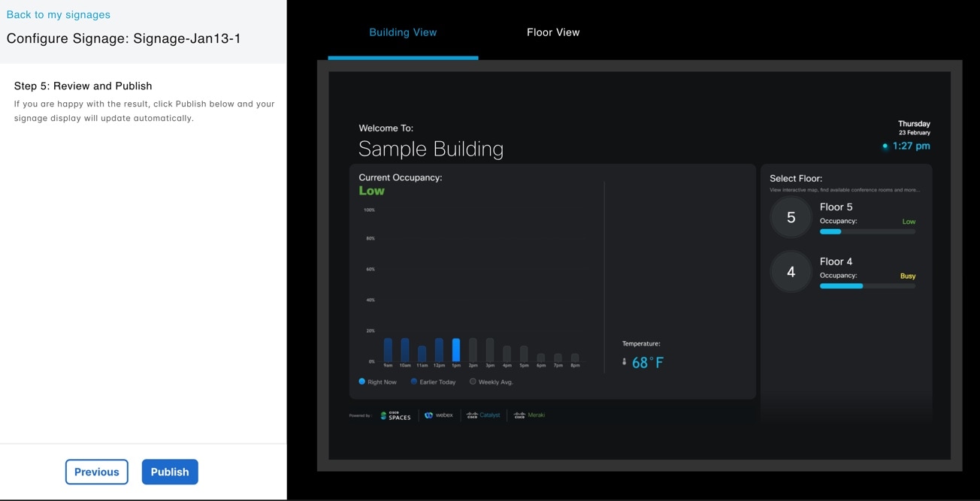The image size is (980, 501).
Task: Click the 'Current Occupancy:' heading
Action: 401,178
